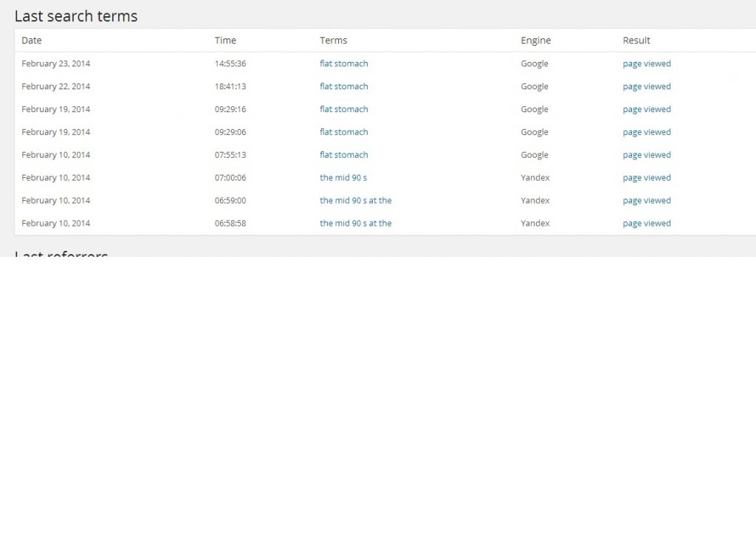Image resolution: width=756 pixels, height=541 pixels.
Task: Open 'the mid 90 s' search term link
Action: pos(343,177)
